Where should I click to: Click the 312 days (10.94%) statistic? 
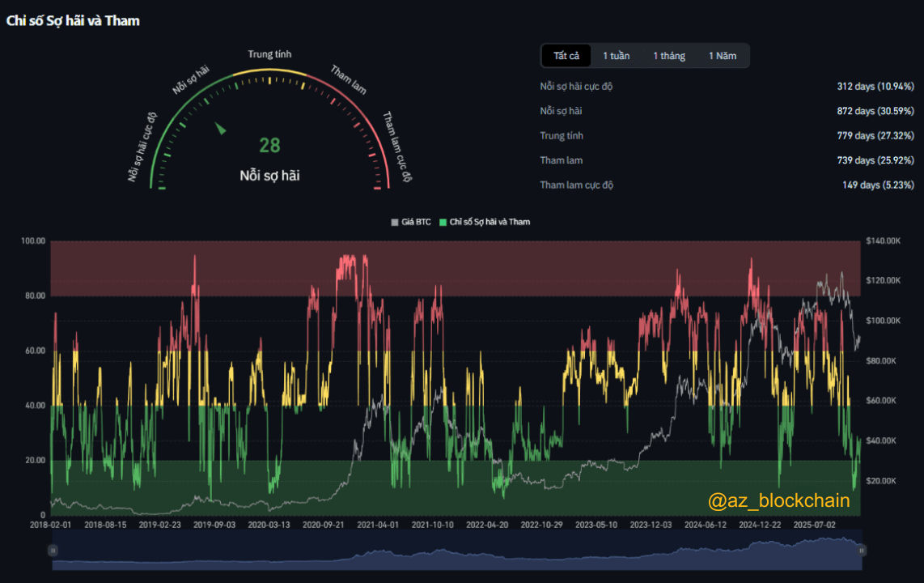pos(875,87)
